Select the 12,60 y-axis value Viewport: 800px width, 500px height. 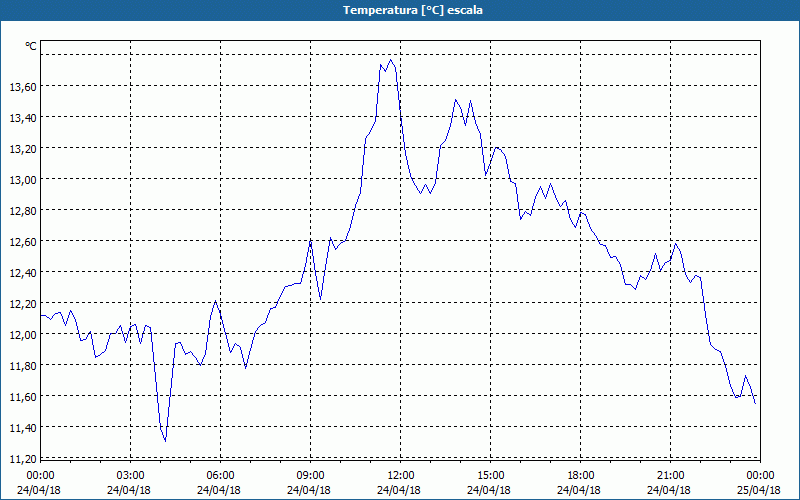coord(23,241)
